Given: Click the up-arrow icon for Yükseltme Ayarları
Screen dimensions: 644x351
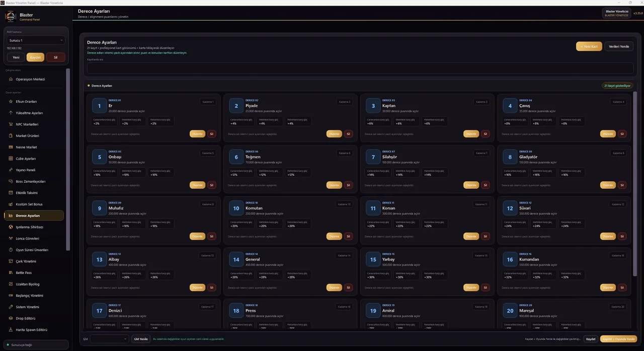Looking at the screenshot, I should [11, 113].
